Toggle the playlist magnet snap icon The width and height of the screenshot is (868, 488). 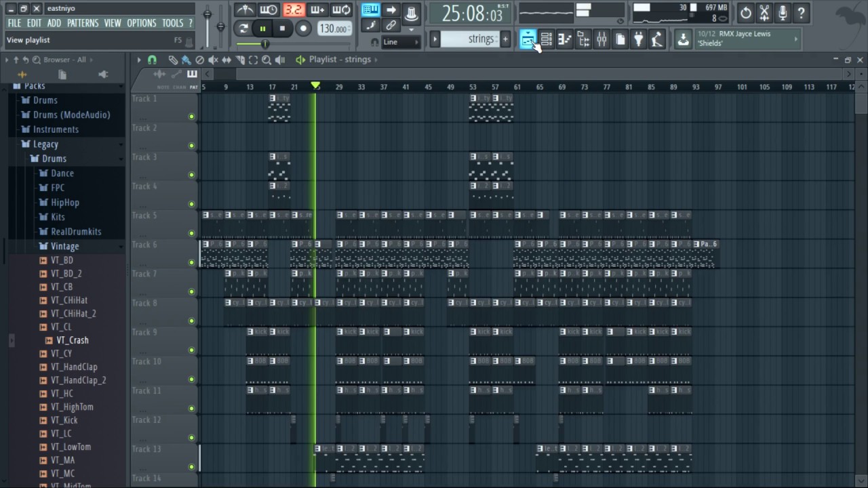click(x=152, y=60)
